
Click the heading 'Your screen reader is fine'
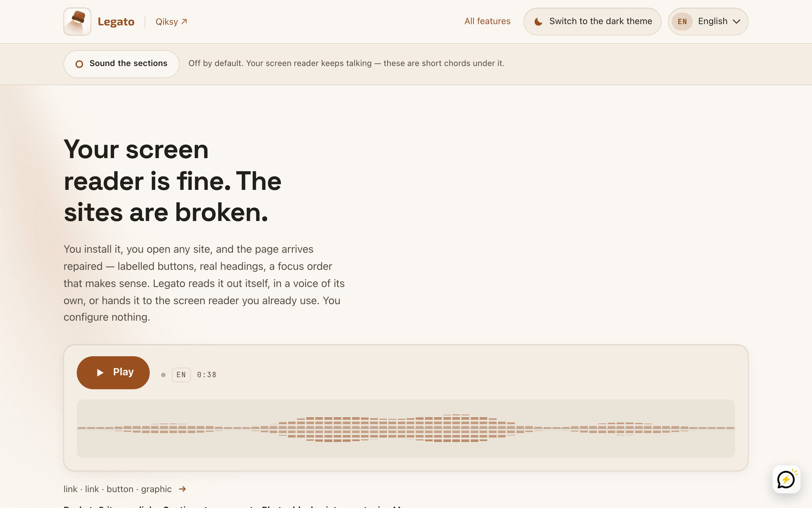173,180
